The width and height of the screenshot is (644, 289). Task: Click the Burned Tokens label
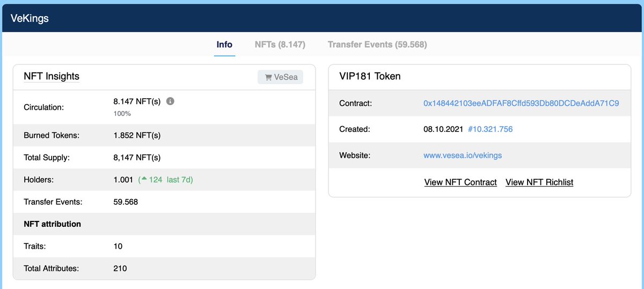(52, 135)
